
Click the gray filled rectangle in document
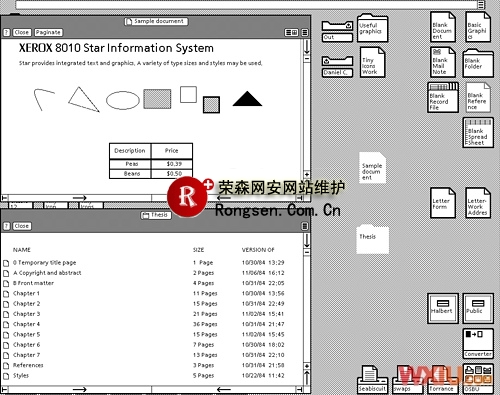click(x=157, y=99)
